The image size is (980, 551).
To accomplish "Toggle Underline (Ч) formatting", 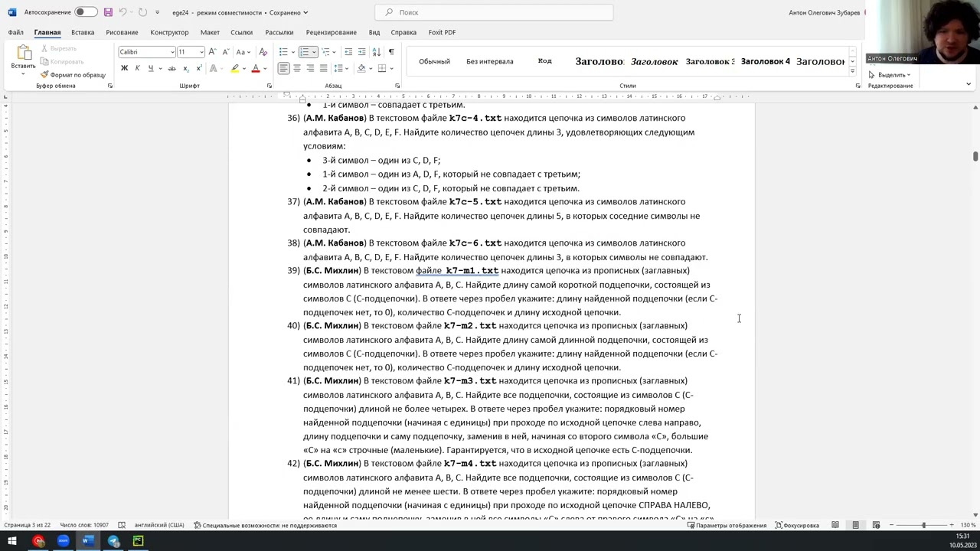I will [x=150, y=68].
